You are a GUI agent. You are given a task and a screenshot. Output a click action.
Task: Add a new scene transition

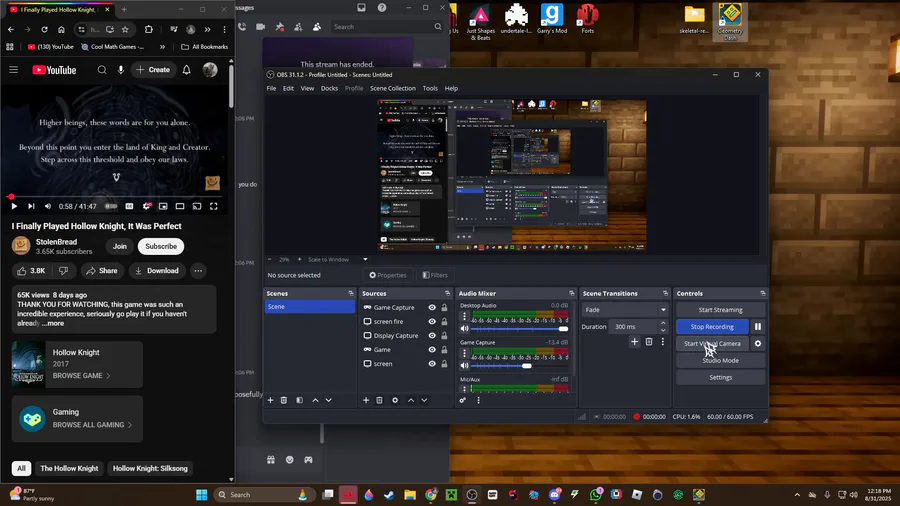[634, 341]
